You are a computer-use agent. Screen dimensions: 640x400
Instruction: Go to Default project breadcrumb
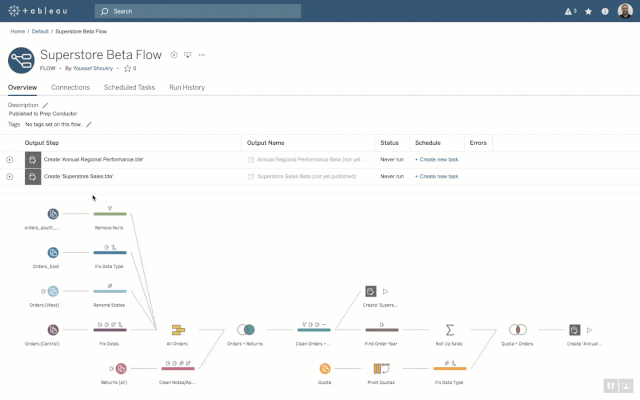click(40, 31)
